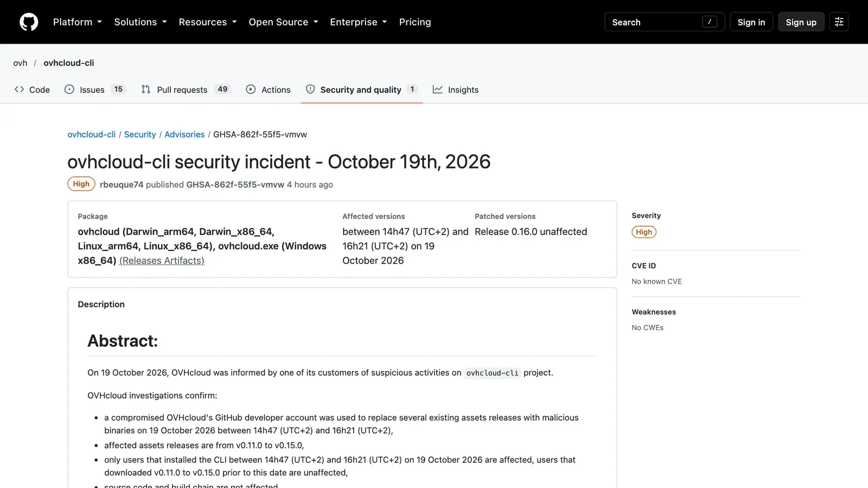Open the Insights tab
Screen dimensions: 868x488
point(456,89)
